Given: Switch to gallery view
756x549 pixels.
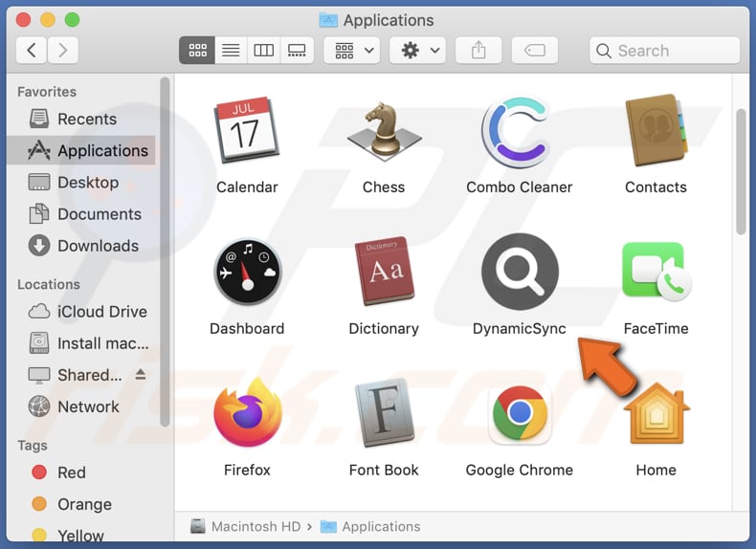Looking at the screenshot, I should [x=297, y=50].
